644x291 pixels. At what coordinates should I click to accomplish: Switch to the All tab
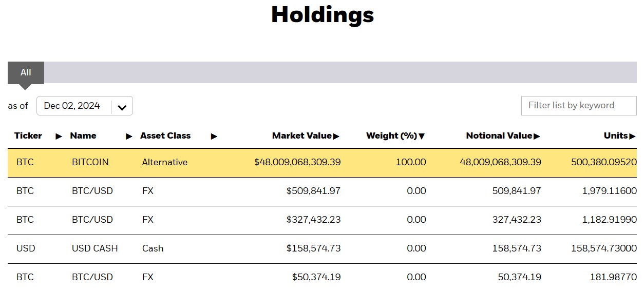tap(26, 72)
